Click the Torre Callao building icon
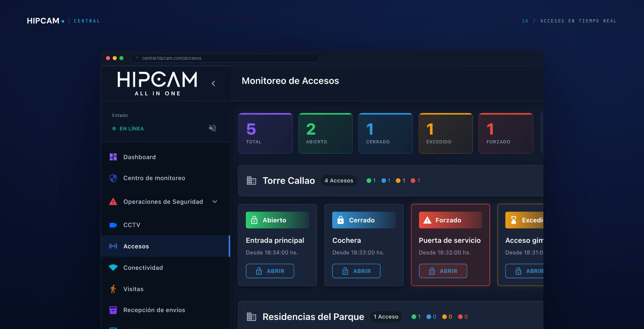This screenshot has width=644, height=329. [252, 181]
